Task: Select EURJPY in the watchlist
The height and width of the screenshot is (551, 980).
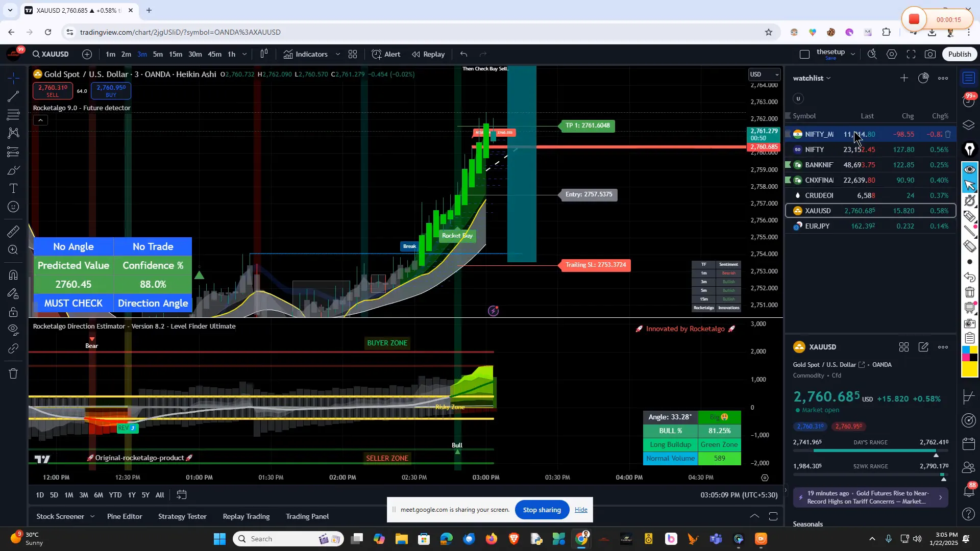Action: coord(817,226)
